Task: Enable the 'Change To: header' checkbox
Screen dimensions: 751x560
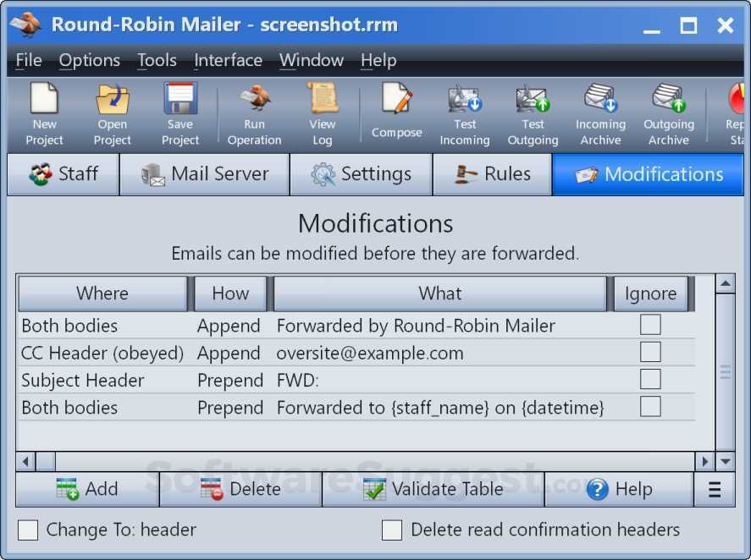Action: click(28, 530)
